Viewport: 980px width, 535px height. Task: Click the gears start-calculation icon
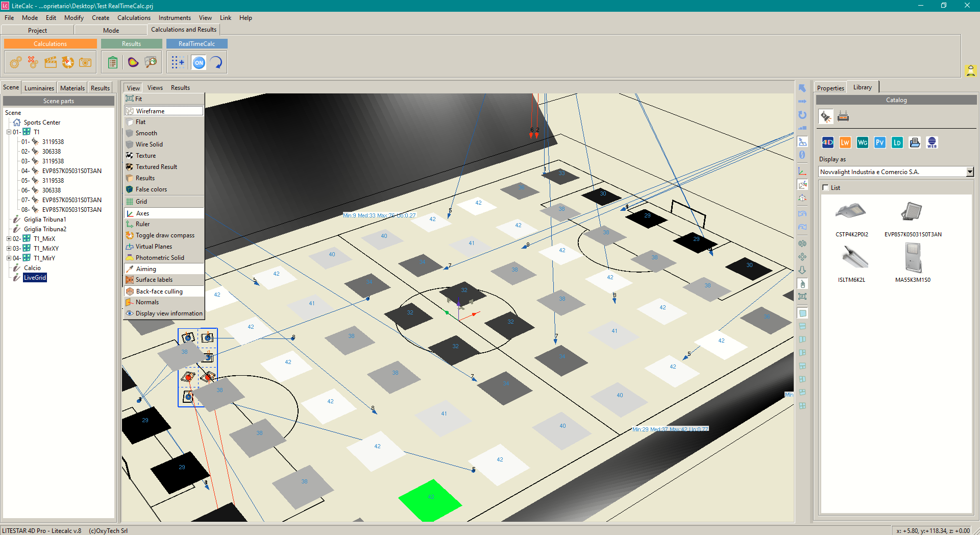16,62
